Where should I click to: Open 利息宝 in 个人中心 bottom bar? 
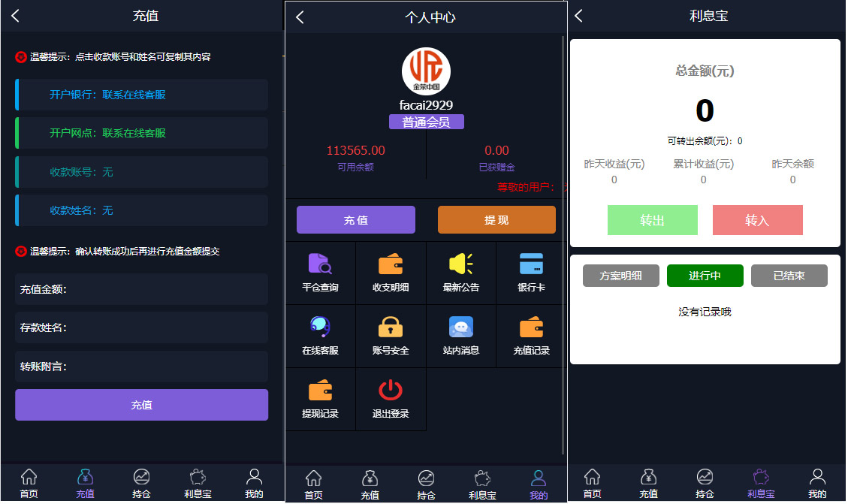click(x=482, y=484)
